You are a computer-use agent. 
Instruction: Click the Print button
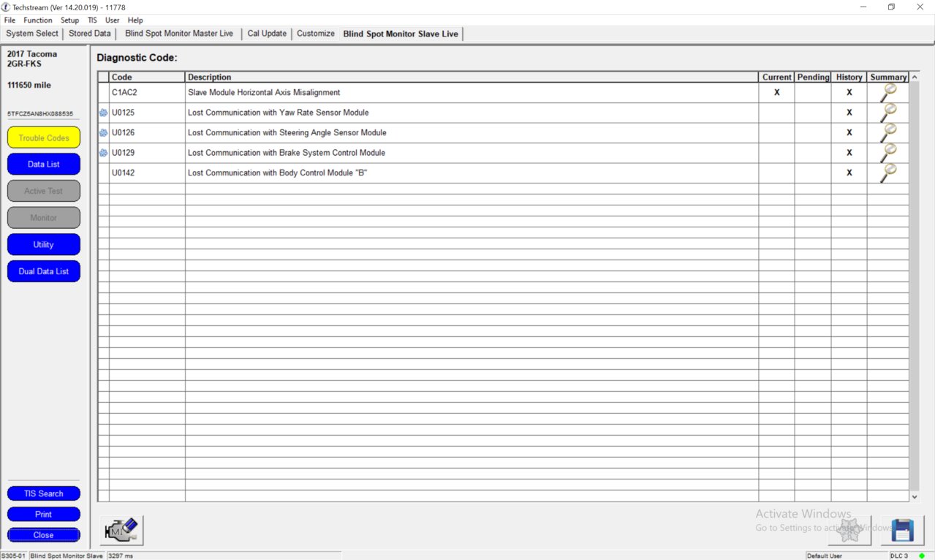click(44, 514)
